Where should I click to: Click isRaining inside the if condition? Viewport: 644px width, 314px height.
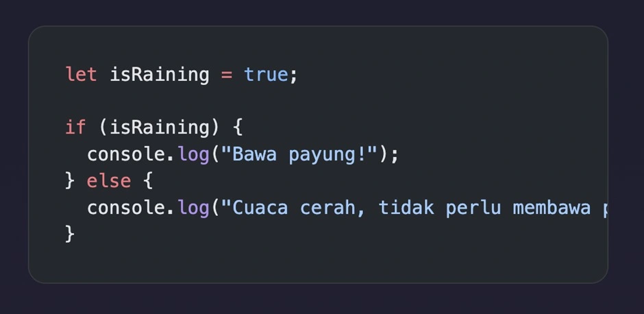165,128
